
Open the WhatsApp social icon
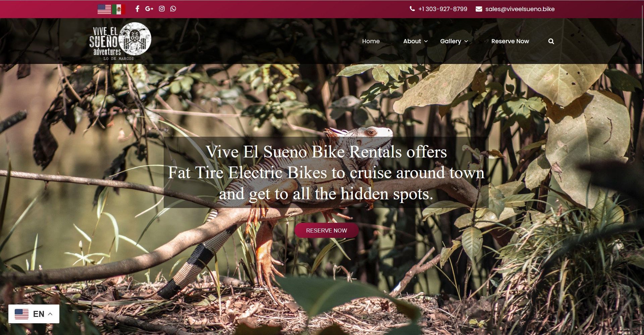[x=173, y=9]
